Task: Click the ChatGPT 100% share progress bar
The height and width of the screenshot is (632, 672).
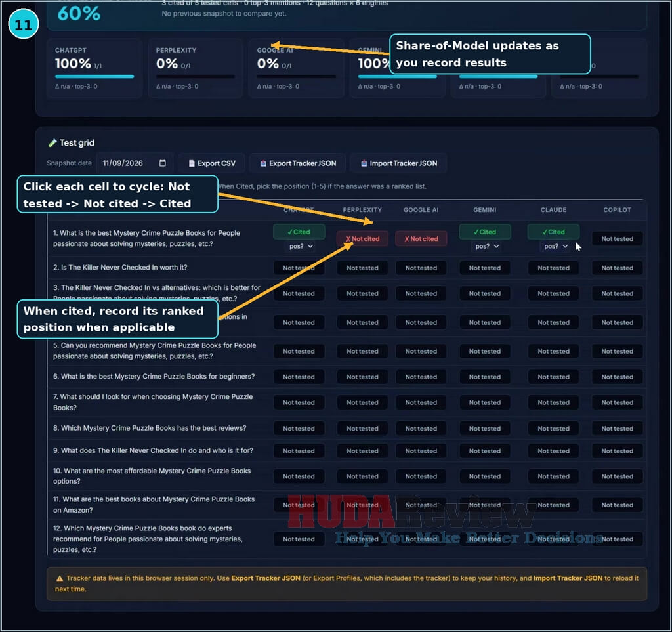Action: click(x=94, y=77)
